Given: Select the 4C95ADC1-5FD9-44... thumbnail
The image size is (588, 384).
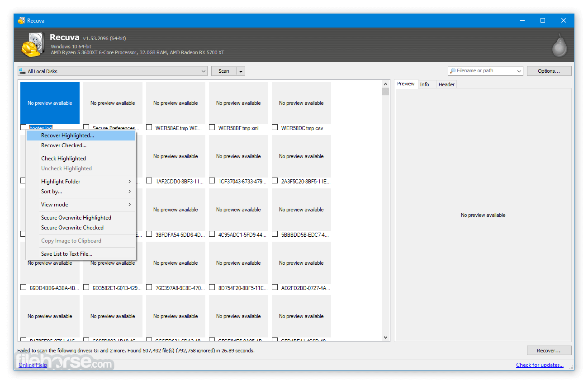Looking at the screenshot, I should pyautogui.click(x=238, y=210).
